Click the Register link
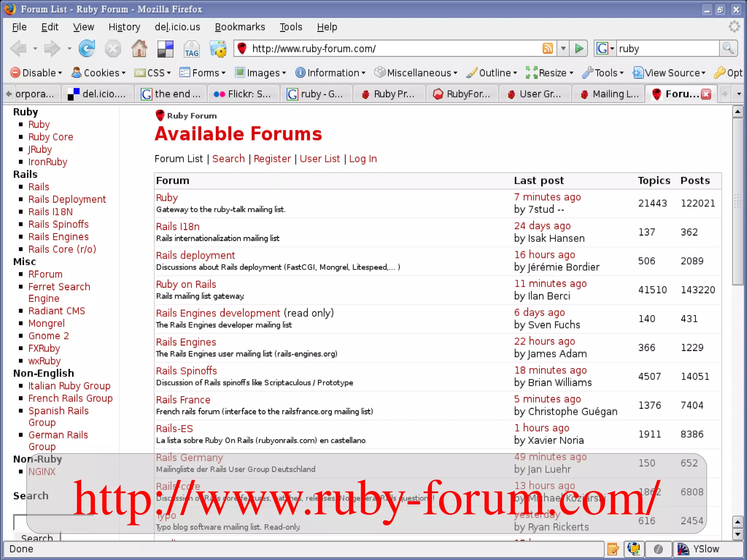The height and width of the screenshot is (560, 747). [272, 159]
